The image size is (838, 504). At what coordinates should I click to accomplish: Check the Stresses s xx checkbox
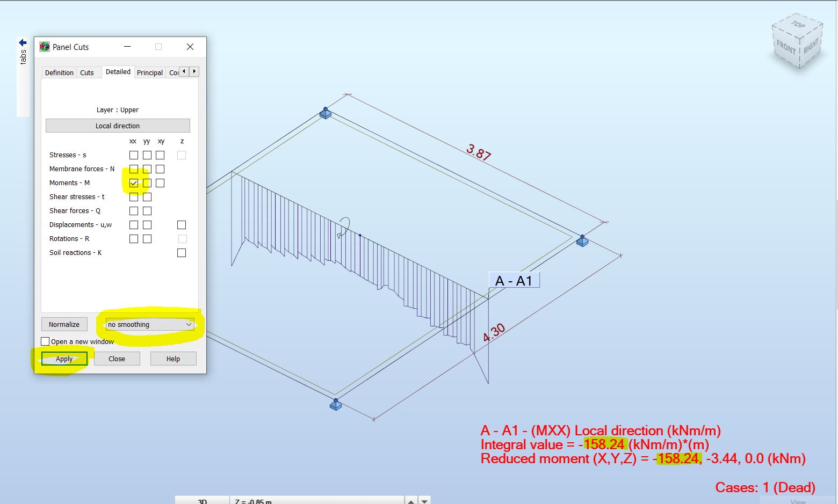point(133,155)
